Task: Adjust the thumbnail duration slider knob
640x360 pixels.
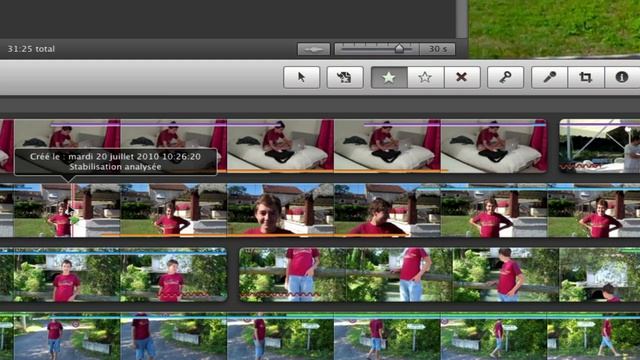Action: 399,49
